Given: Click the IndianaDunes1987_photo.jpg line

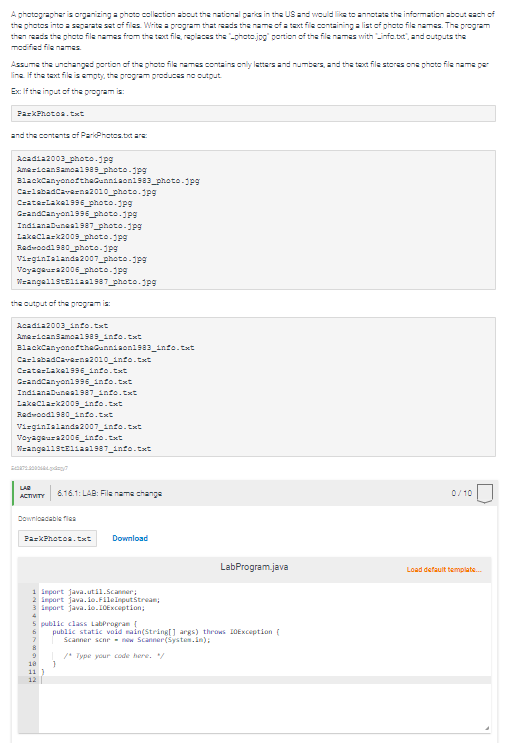Looking at the screenshot, I should [80, 226].
